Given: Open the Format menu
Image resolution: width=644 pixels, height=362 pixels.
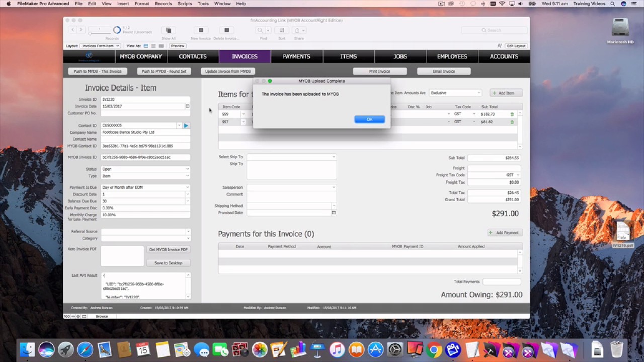Looking at the screenshot, I should tap(142, 4).
